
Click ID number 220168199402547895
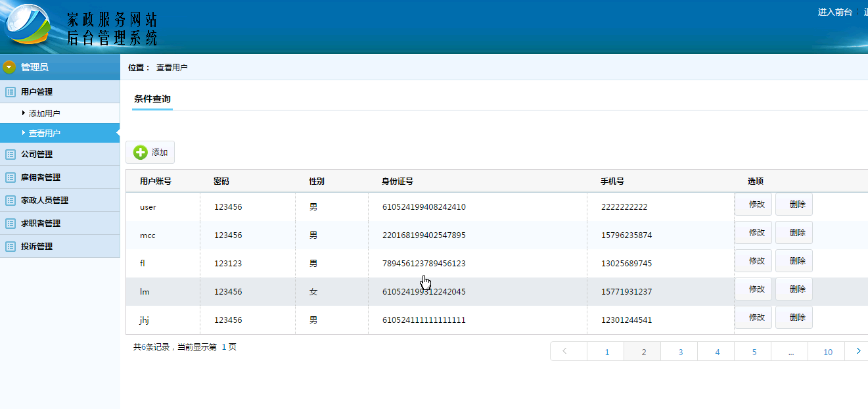click(424, 235)
